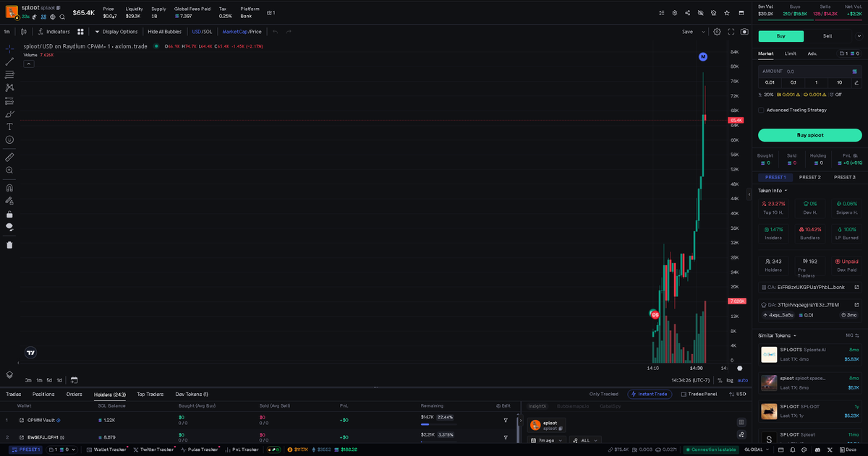Open the GLOBAL region dropdown
The image size is (868, 456).
pyautogui.click(x=756, y=449)
